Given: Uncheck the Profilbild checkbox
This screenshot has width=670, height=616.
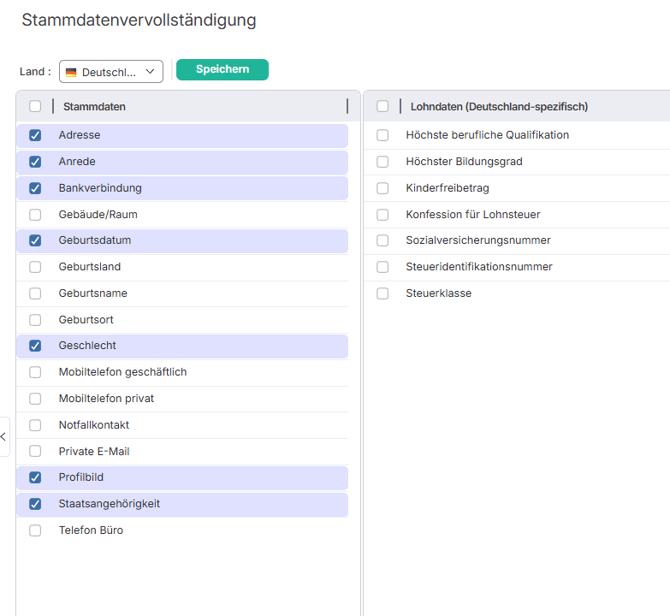Looking at the screenshot, I should [x=35, y=478].
